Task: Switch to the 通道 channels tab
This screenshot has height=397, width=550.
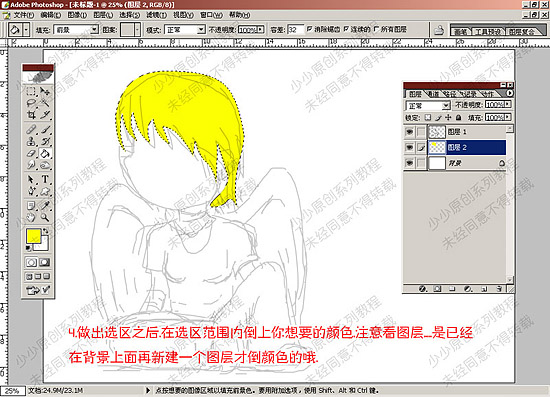Action: pos(434,94)
